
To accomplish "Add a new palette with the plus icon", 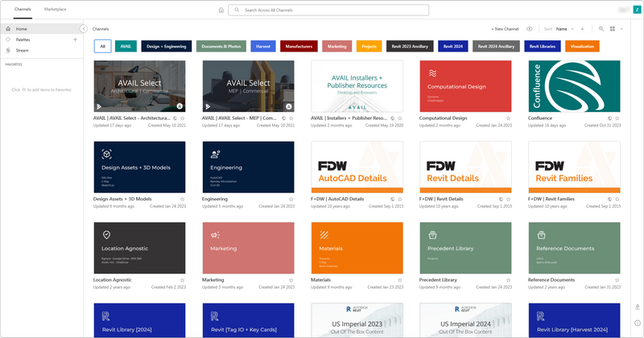I will [75, 40].
